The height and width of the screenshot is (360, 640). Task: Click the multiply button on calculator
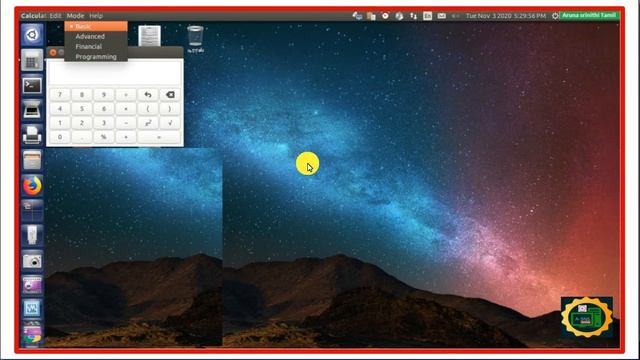click(x=126, y=109)
